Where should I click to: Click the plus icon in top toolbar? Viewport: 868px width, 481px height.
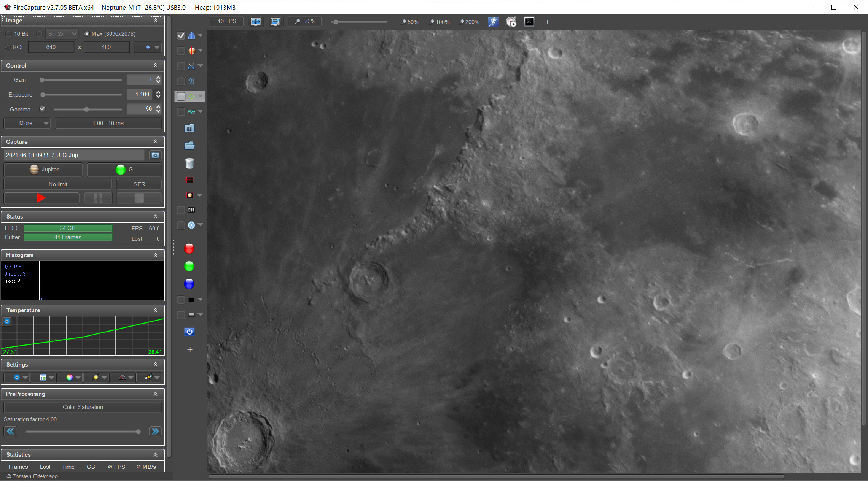click(548, 22)
